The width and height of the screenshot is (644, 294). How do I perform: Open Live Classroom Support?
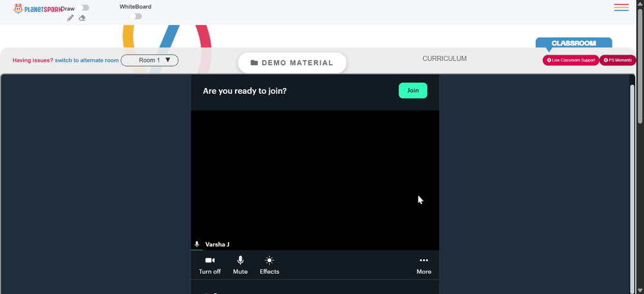pos(571,60)
